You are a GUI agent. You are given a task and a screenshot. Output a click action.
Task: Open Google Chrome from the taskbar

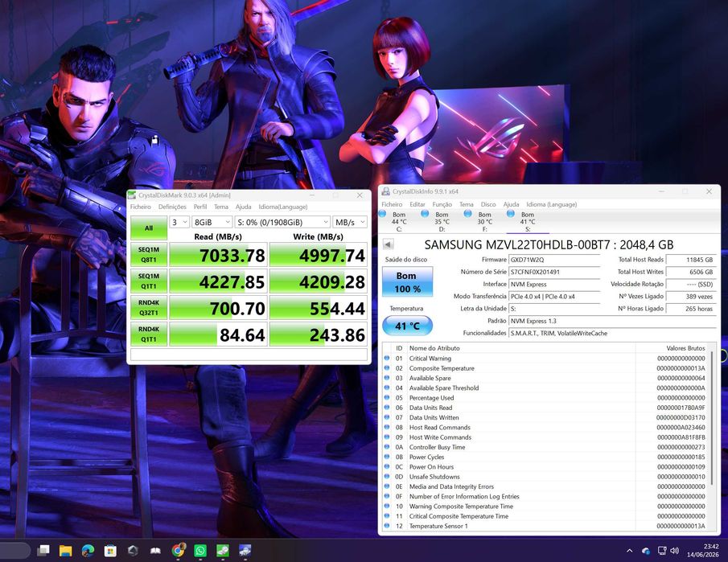[178, 551]
